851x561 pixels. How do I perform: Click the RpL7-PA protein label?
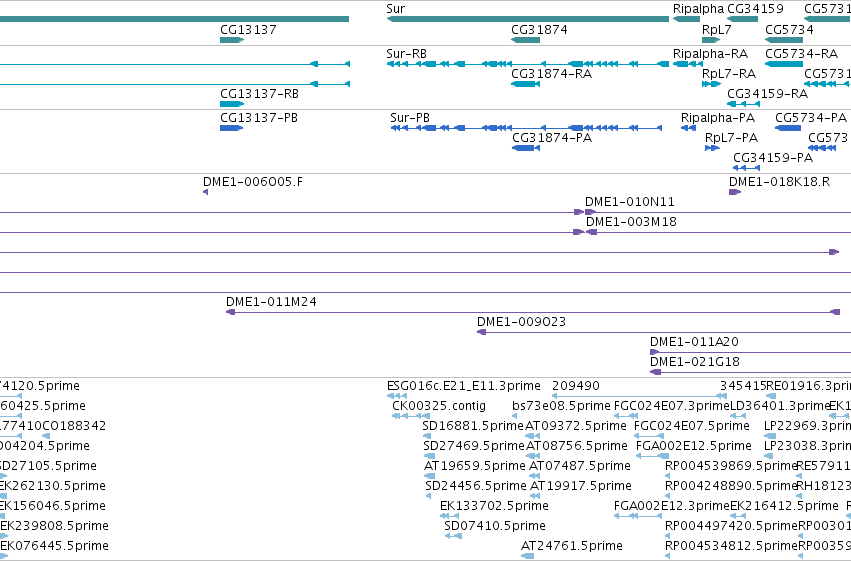click(731, 138)
